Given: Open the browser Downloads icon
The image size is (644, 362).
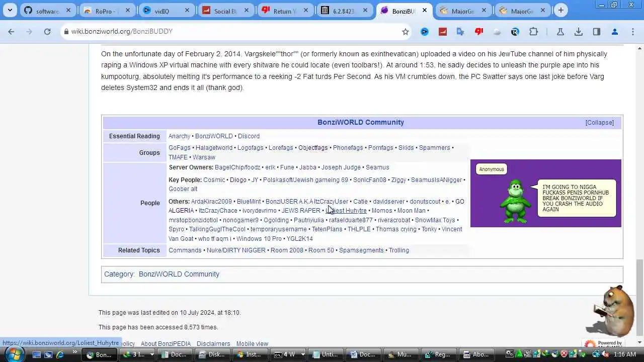Looking at the screenshot, I should 579,32.
